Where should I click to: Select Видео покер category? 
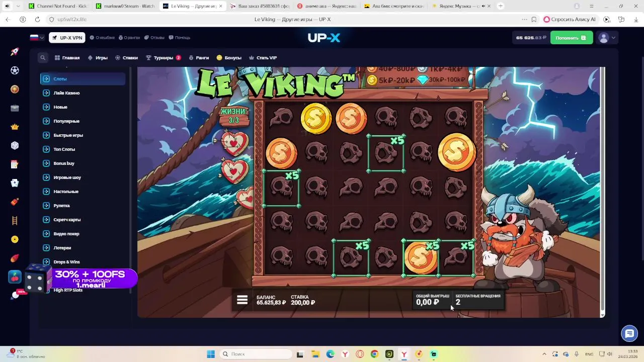(83, 234)
